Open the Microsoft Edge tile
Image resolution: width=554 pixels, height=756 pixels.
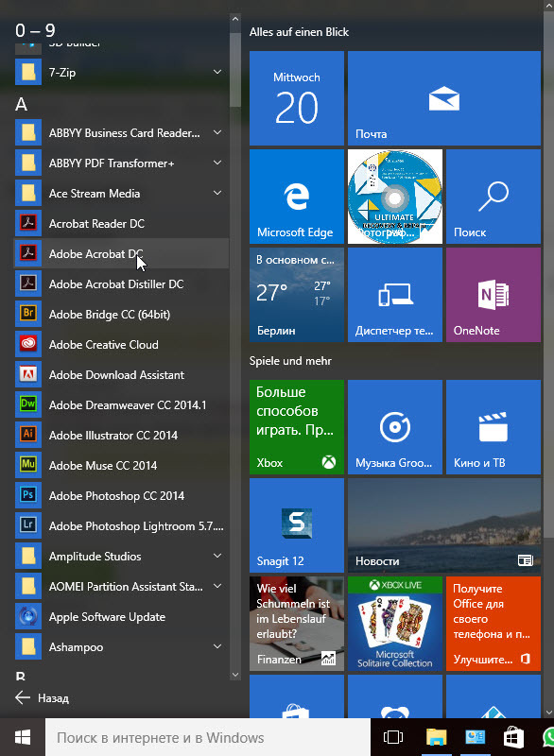tap(297, 197)
